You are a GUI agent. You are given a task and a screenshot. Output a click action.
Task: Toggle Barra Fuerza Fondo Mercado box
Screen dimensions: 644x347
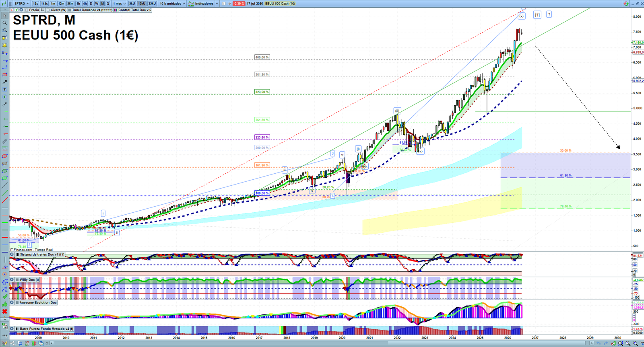17,329
